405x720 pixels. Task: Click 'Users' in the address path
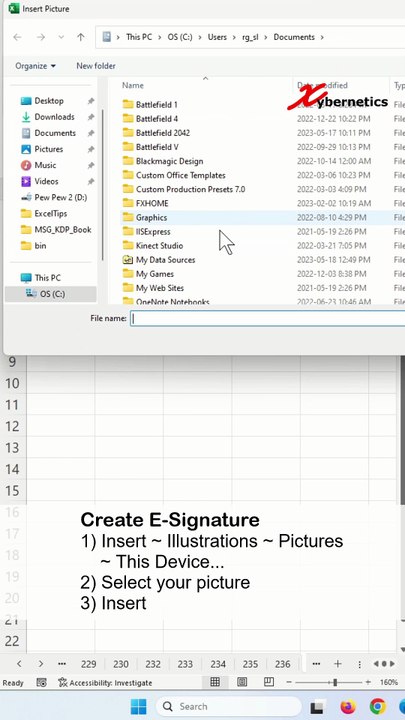pyautogui.click(x=217, y=37)
